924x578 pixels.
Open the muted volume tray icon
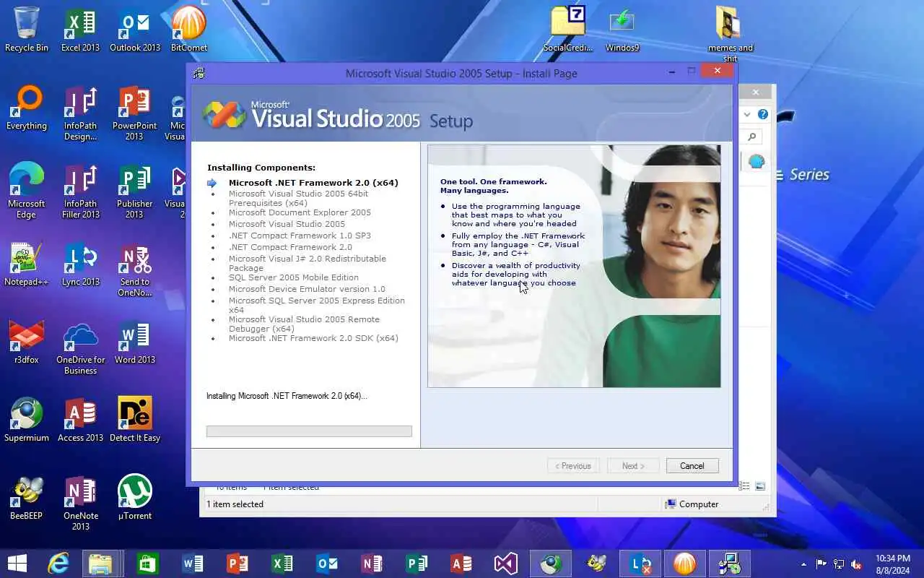(x=856, y=564)
